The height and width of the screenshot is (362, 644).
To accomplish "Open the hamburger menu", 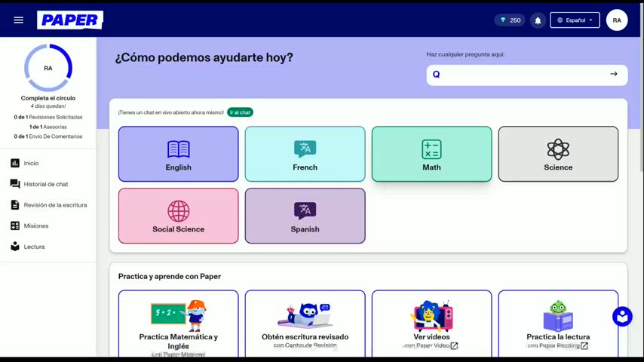I will click(19, 20).
